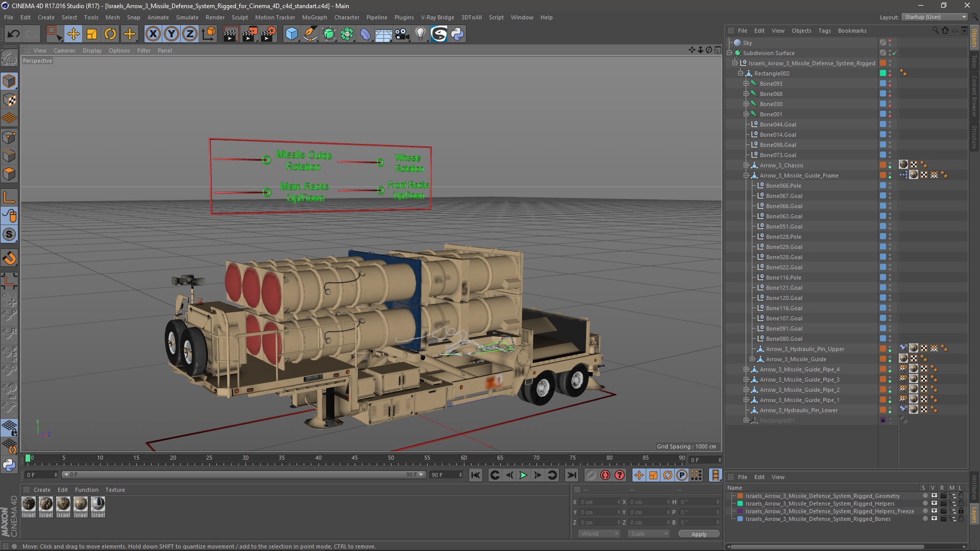Click the Deformer bend icon
The height and width of the screenshot is (551, 980).
pos(365,34)
